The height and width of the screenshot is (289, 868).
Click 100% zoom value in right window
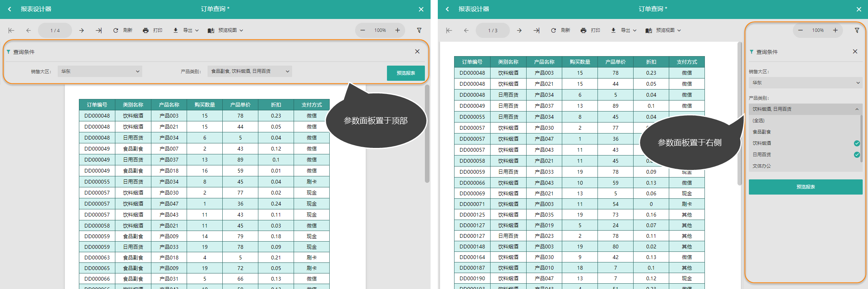pos(818,30)
